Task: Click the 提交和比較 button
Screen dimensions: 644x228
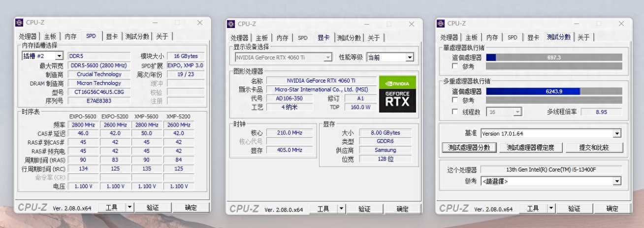Action: pos(594,147)
